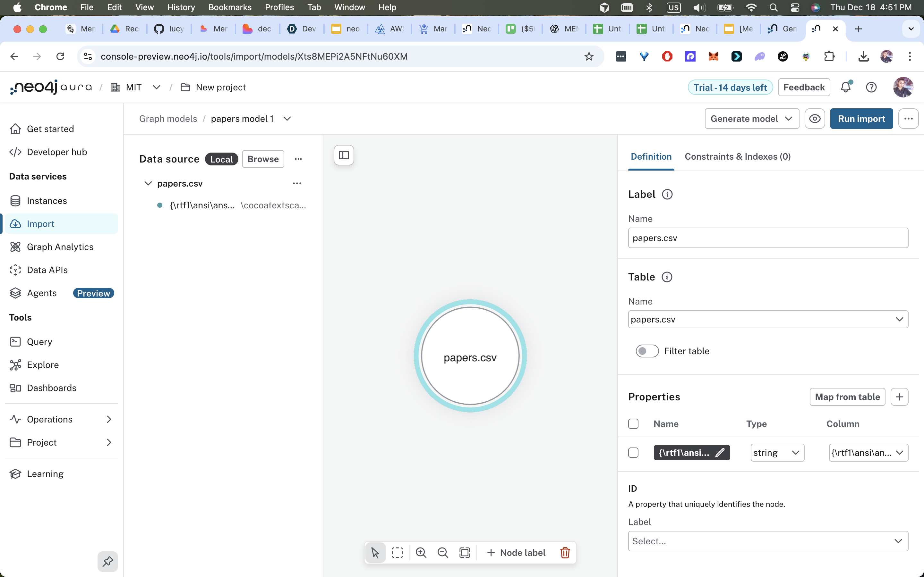Viewport: 924px width, 577px height.
Task: Click the pencil icon to edit property name
Action: pos(720,453)
